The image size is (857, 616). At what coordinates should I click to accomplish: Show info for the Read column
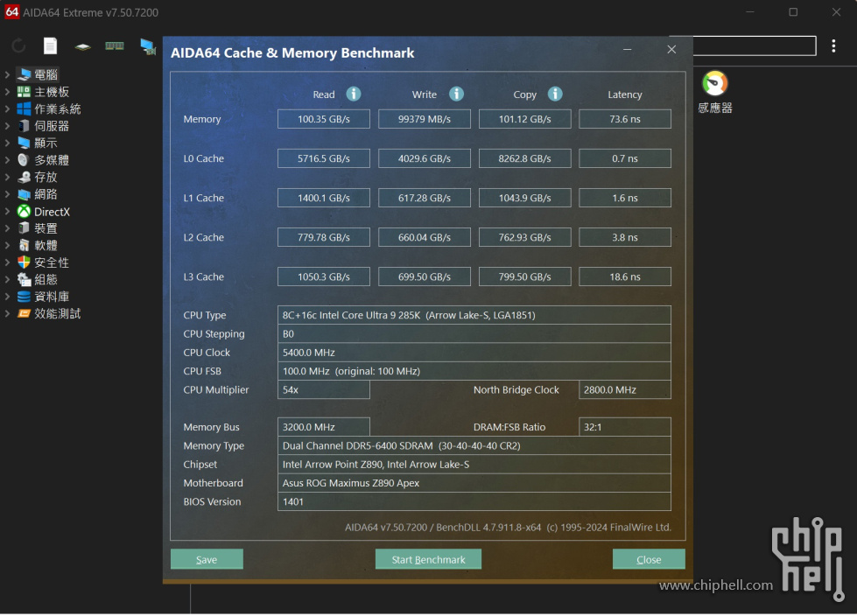tap(354, 94)
